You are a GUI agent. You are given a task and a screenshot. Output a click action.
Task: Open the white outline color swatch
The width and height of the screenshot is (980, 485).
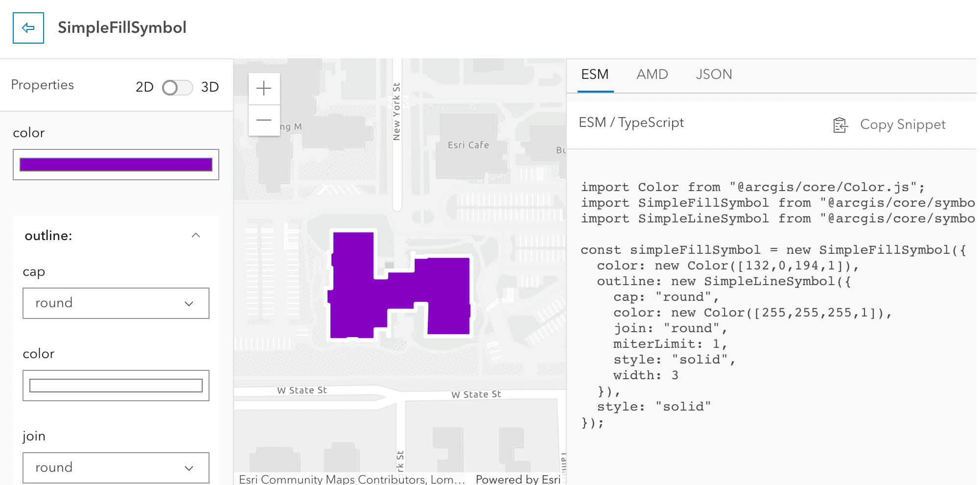(x=116, y=386)
